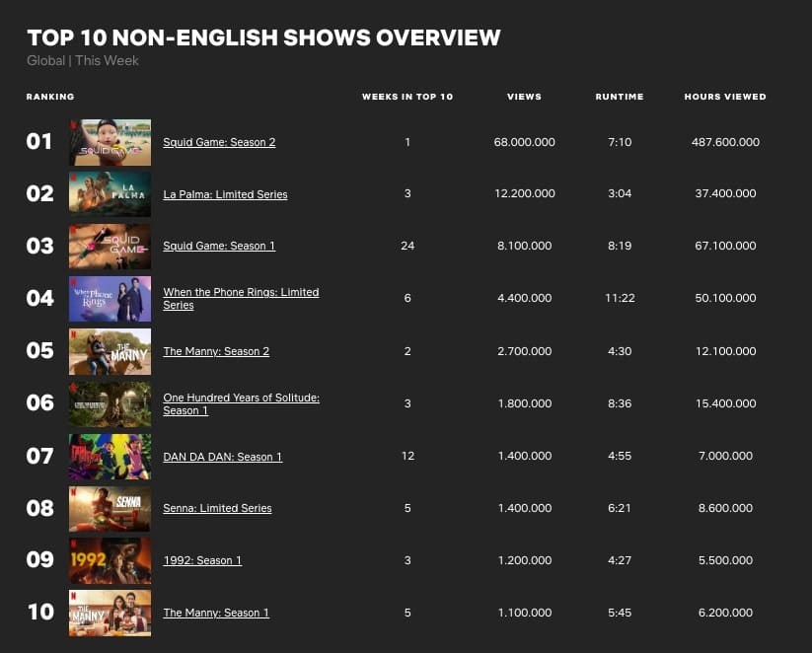Open La Palma: Limited Series link
This screenshot has width=812, height=653.
point(225,194)
